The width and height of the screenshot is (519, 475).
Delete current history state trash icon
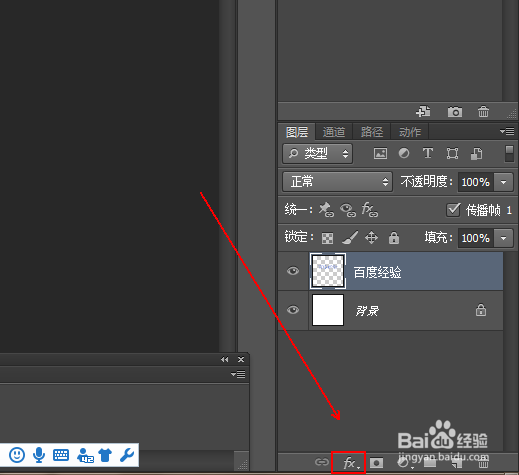click(x=483, y=112)
